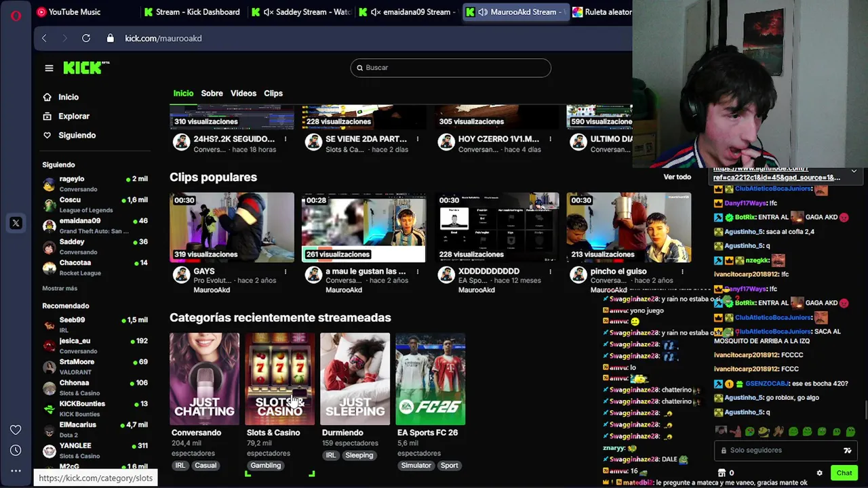Screen dimensions: 868x488
Task: Click the Inicio home icon in sidebar
Action: click(47, 97)
